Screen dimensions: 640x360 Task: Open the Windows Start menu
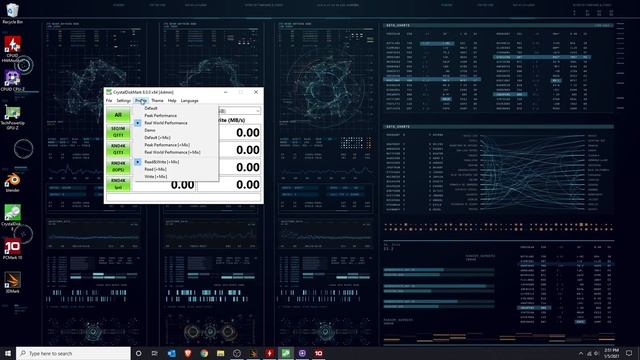coord(8,353)
